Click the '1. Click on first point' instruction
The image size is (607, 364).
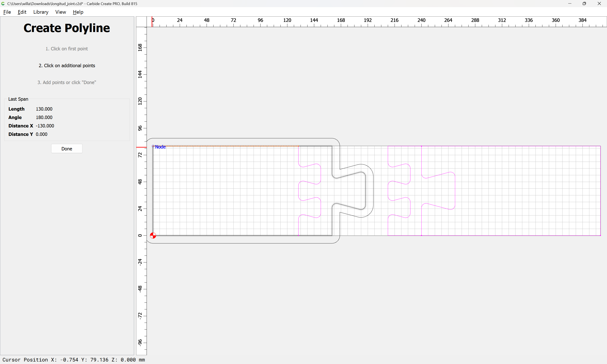pyautogui.click(x=67, y=49)
